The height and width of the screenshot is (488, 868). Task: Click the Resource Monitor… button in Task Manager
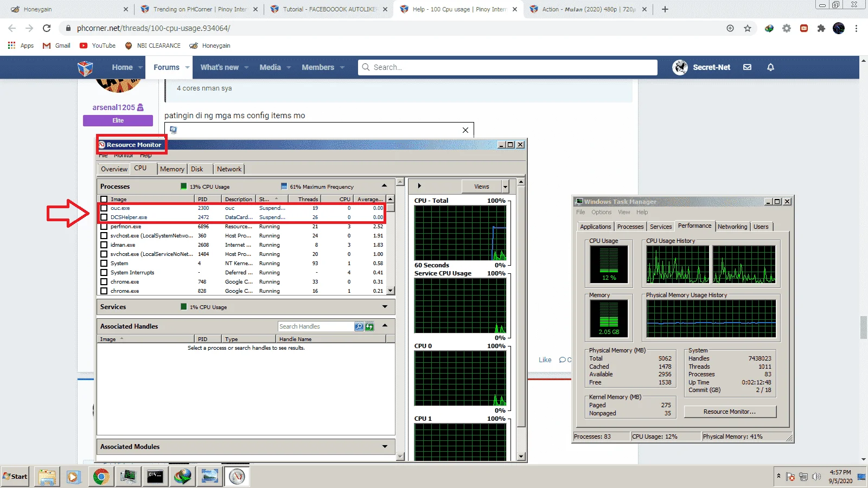730,412
